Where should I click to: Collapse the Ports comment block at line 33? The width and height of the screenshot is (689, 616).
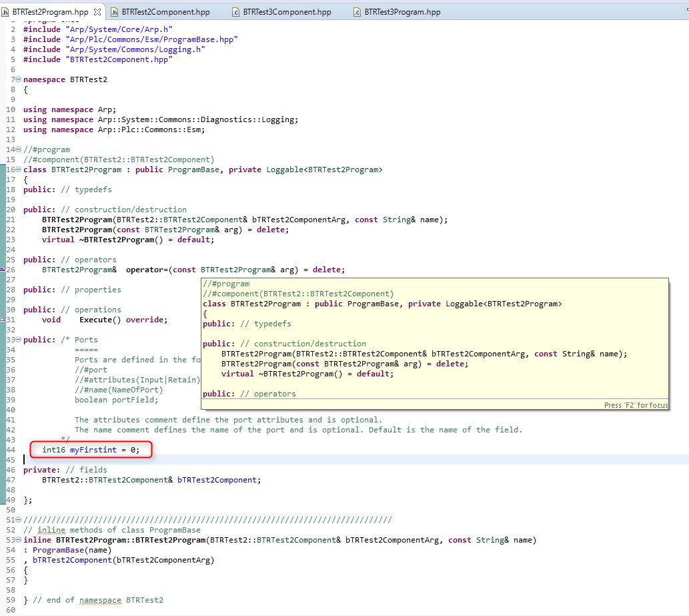coord(18,340)
